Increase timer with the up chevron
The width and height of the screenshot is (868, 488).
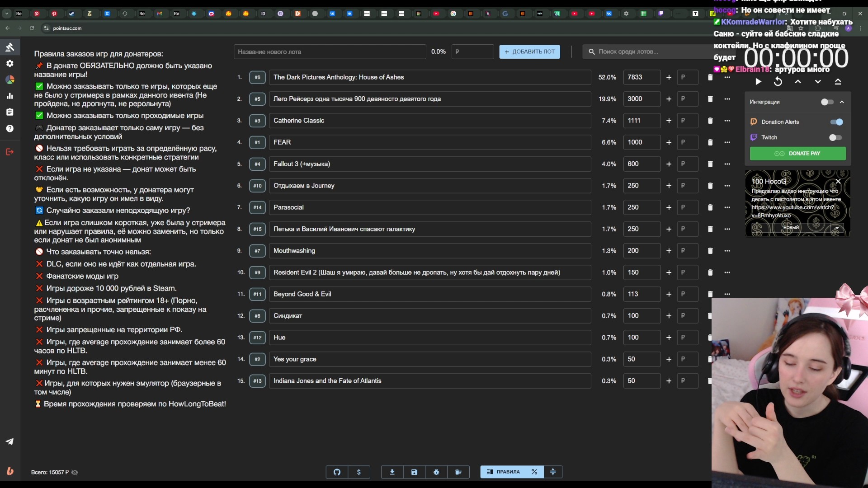(798, 82)
